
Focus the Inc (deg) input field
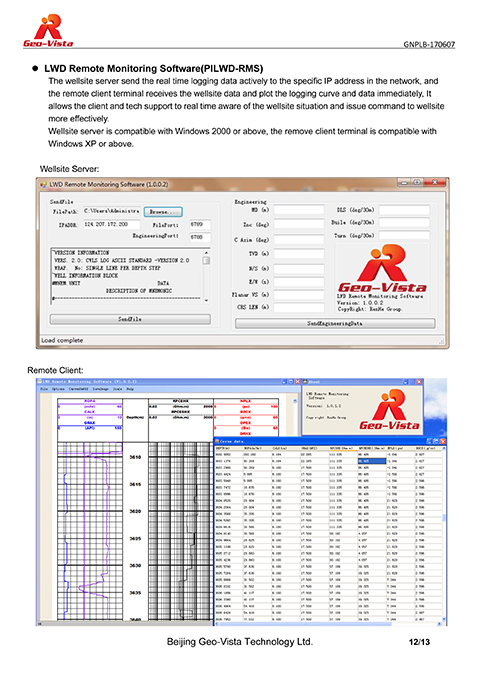tap(299, 224)
